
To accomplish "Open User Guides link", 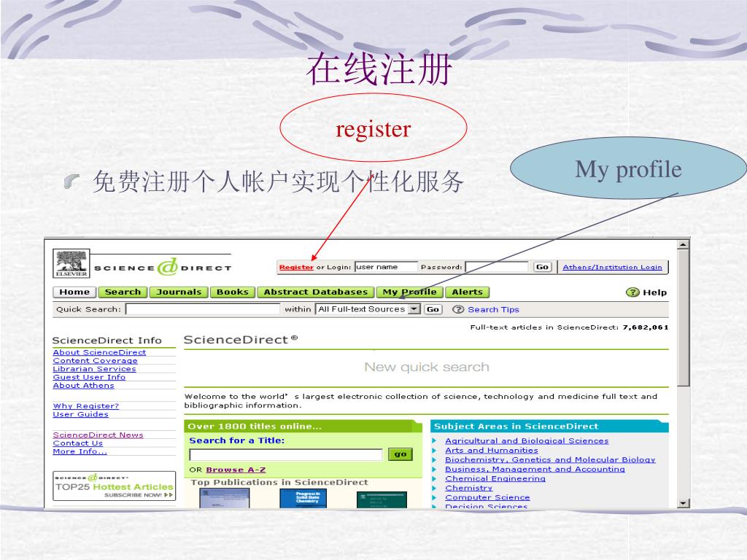I will 80,414.
